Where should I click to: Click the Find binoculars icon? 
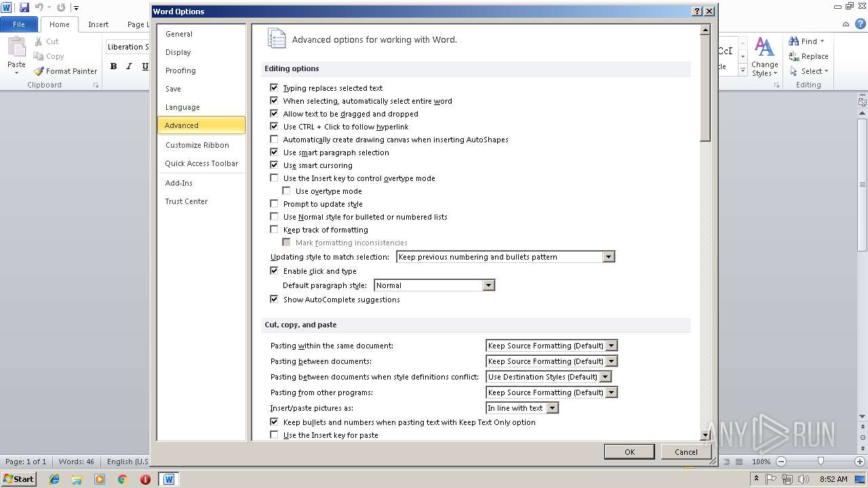[794, 41]
